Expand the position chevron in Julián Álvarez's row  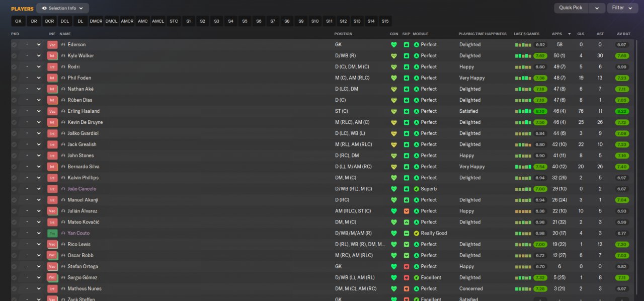[39, 211]
